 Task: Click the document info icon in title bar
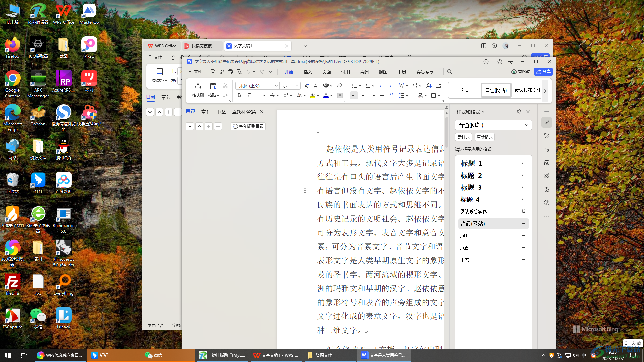pos(486,62)
